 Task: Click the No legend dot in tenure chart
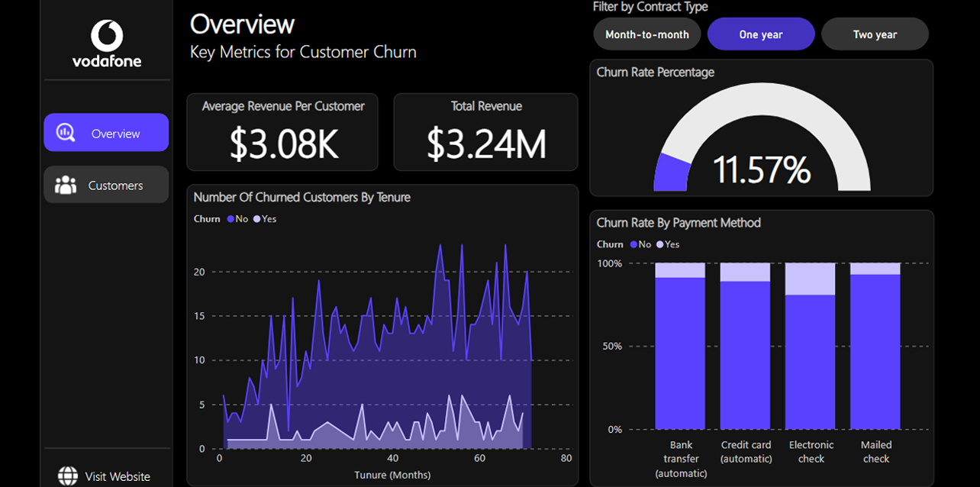click(x=230, y=219)
